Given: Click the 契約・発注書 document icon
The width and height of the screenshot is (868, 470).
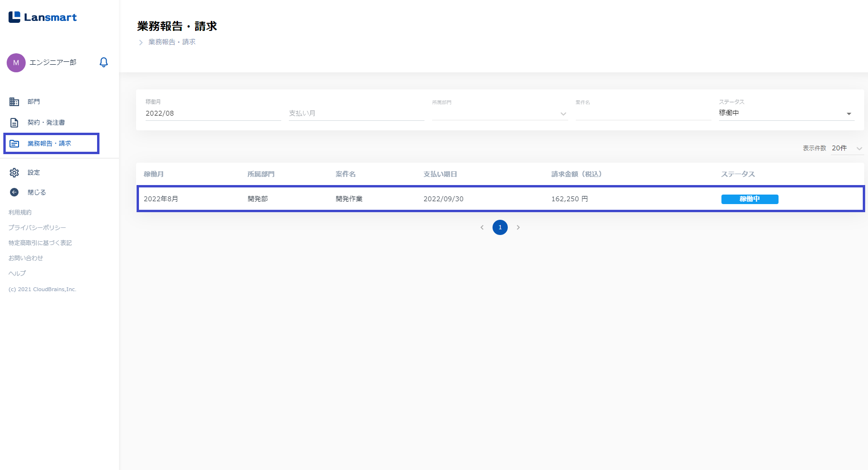Looking at the screenshot, I should point(14,123).
